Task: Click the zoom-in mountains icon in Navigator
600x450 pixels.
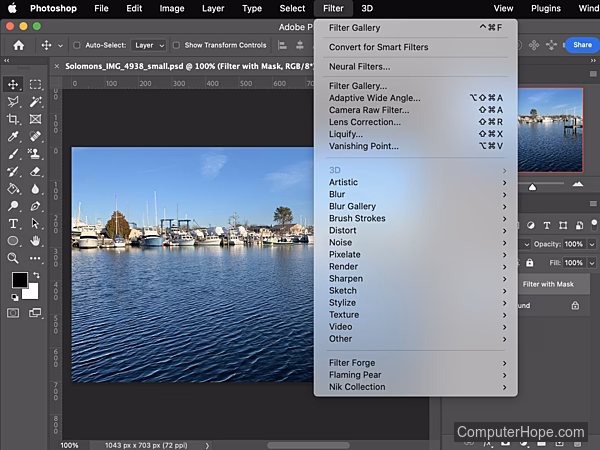Action: tap(577, 184)
